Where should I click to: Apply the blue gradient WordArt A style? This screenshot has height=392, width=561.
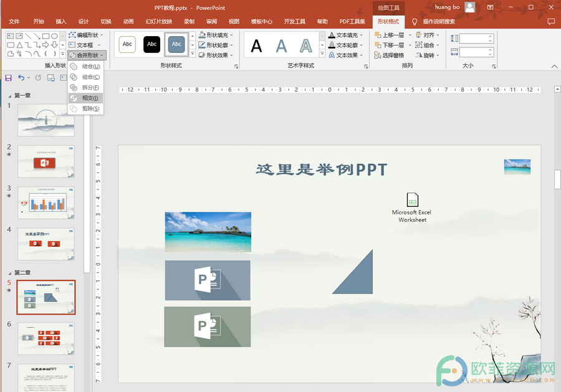[x=281, y=45]
